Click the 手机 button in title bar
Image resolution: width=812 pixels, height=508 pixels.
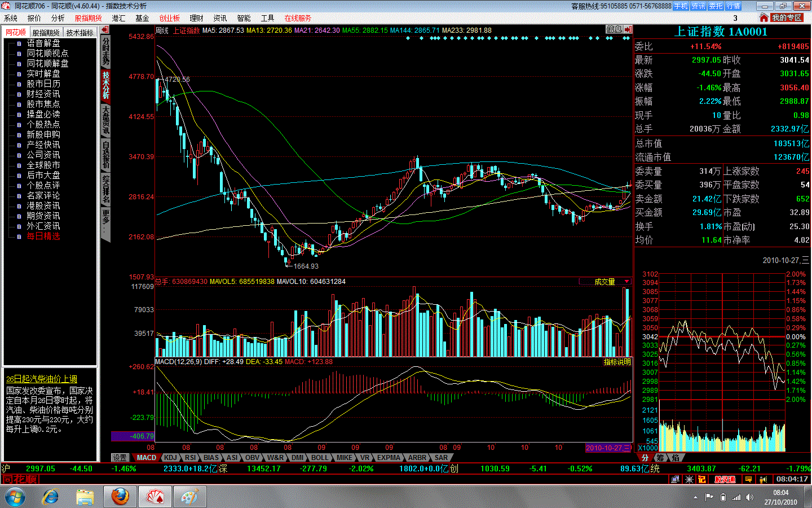681,6
